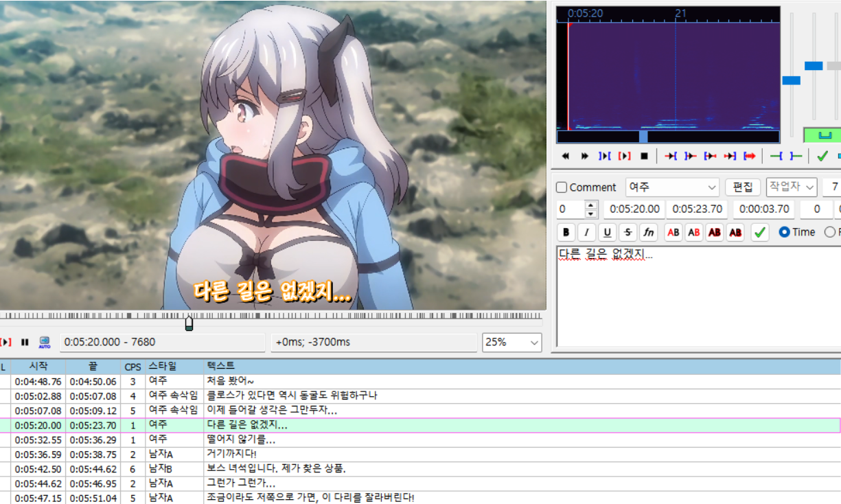Open the 여주 style dropdown in the edit box
Image resolution: width=841 pixels, height=504 pixels.
672,187
